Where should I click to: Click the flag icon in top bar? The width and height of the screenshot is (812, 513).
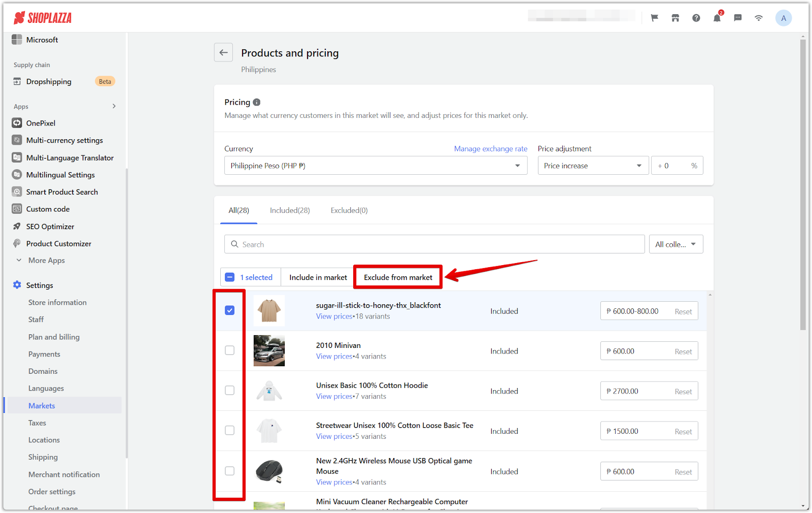(x=655, y=18)
